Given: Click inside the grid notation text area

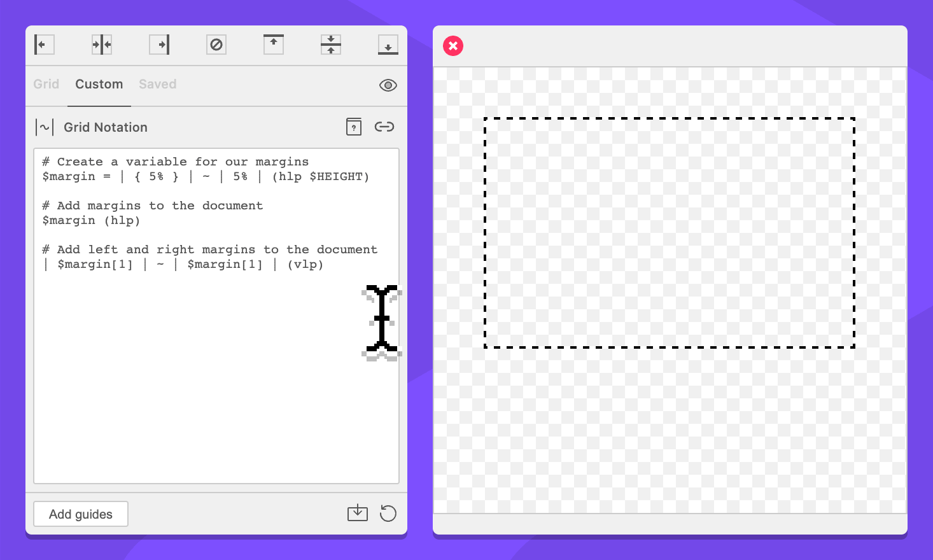Looking at the screenshot, I should point(216,382).
